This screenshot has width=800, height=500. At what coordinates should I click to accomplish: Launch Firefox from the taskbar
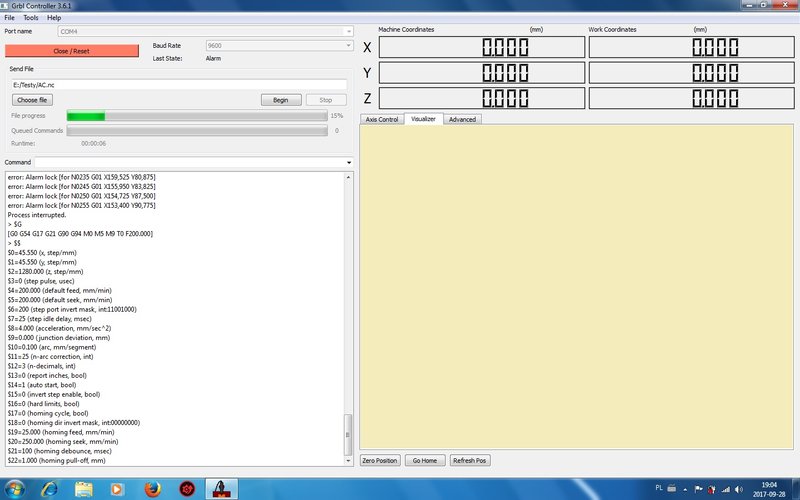click(x=153, y=489)
